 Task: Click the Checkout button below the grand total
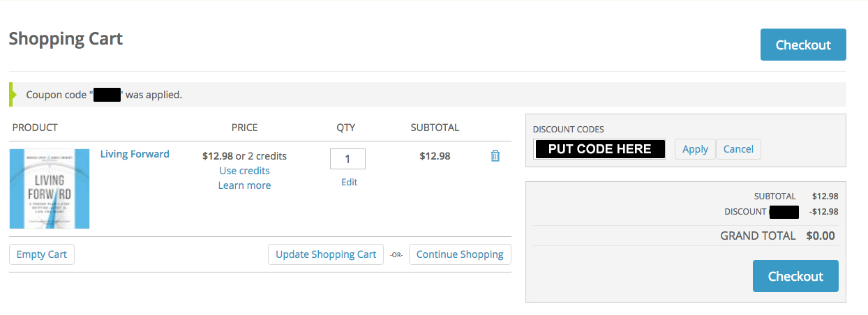(795, 276)
